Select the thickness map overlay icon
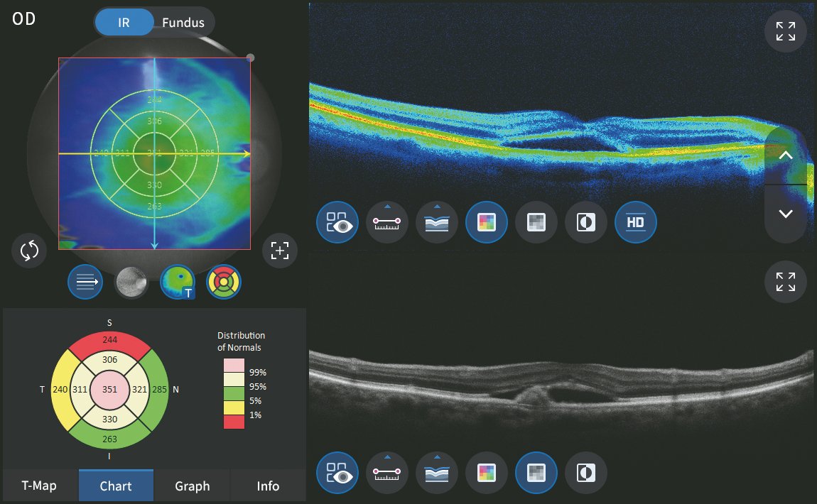This screenshot has height=504, width=817. click(x=178, y=282)
